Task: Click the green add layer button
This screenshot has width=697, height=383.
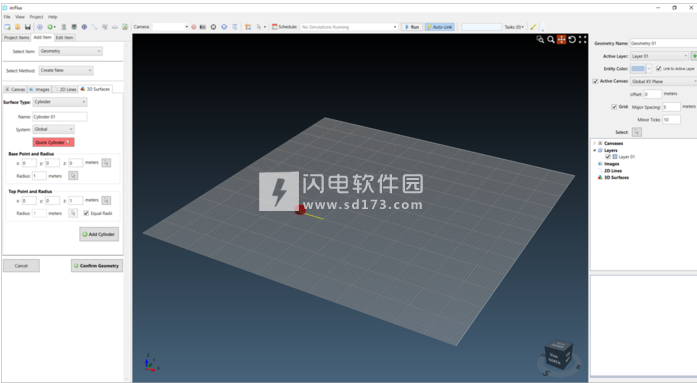Action: [x=694, y=56]
